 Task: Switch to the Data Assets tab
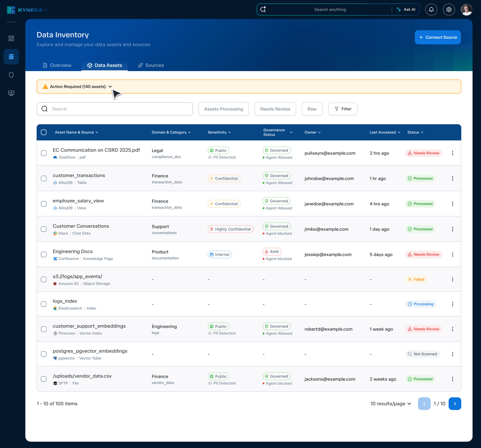pos(105,65)
